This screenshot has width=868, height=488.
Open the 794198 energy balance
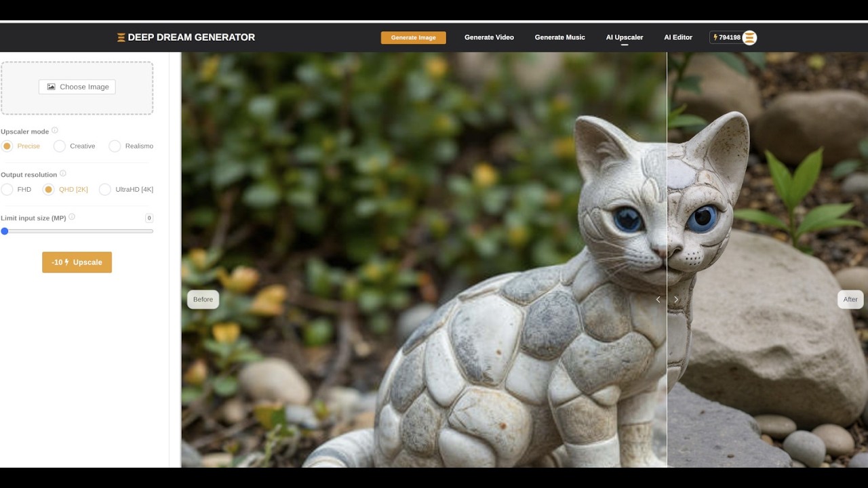726,37
